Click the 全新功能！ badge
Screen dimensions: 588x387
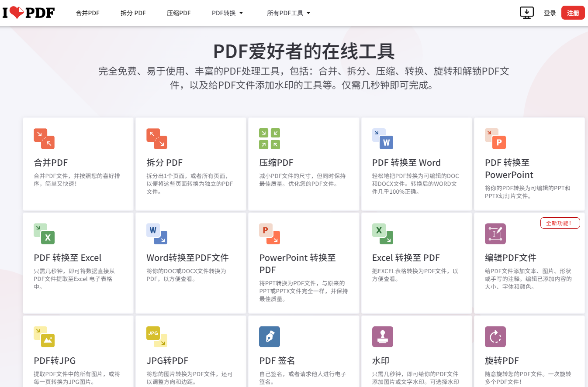point(560,223)
